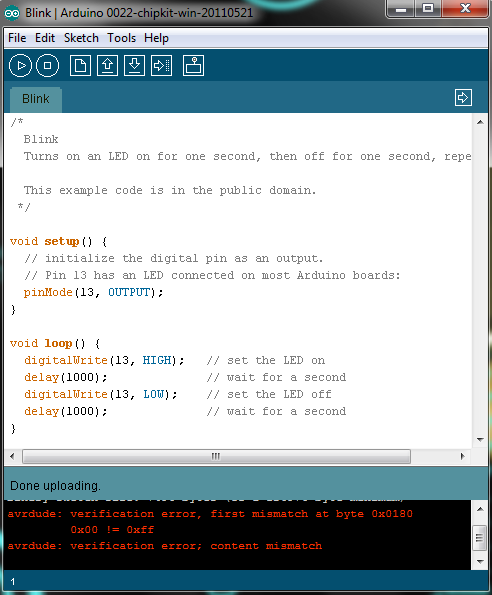Click the Verify (play) toolbar button
The height and width of the screenshot is (595, 492).
pos(20,66)
